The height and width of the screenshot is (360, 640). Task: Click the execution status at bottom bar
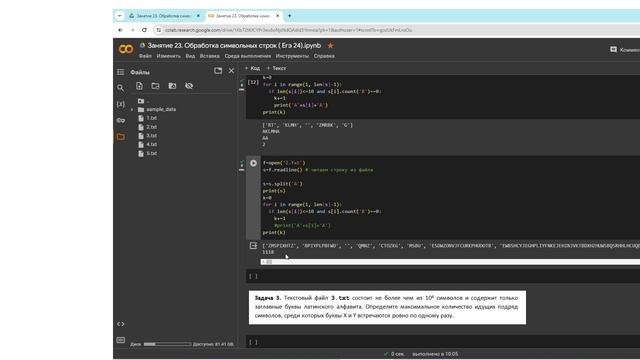[x=421, y=354]
